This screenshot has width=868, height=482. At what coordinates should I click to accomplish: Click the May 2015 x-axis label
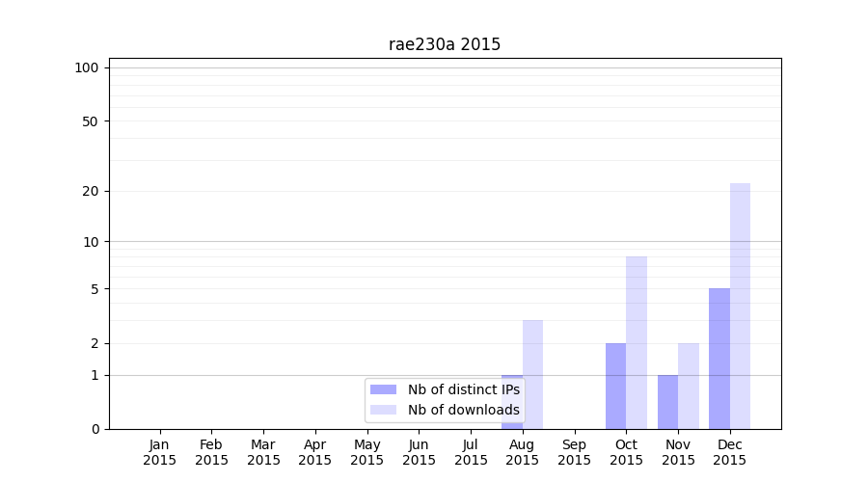click(x=367, y=452)
